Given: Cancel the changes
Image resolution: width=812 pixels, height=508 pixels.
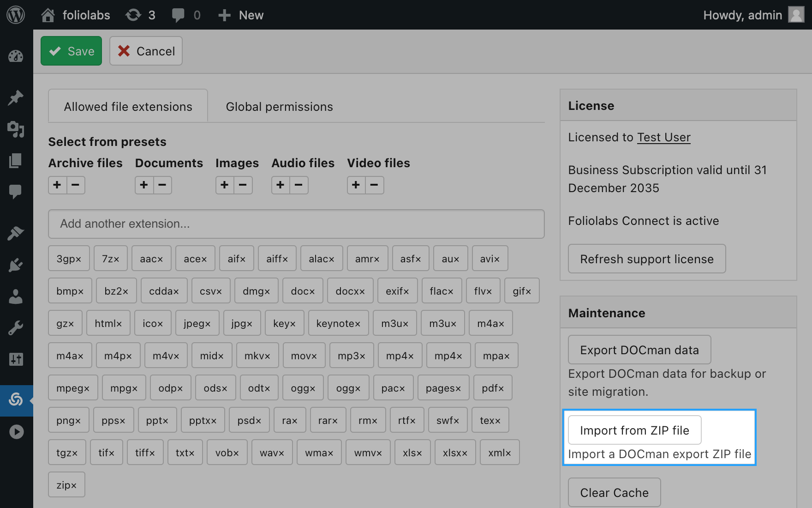Looking at the screenshot, I should click(x=146, y=51).
